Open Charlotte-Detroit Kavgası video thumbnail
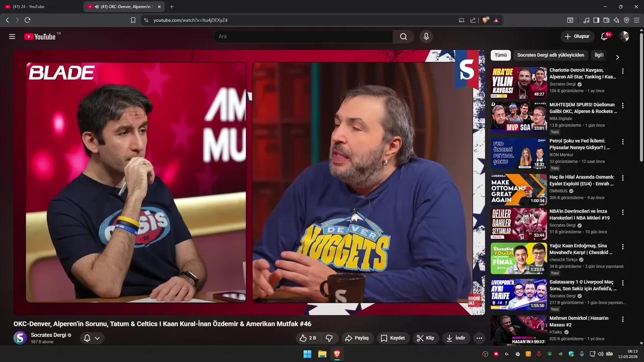The height and width of the screenshot is (362, 644). pos(519,83)
